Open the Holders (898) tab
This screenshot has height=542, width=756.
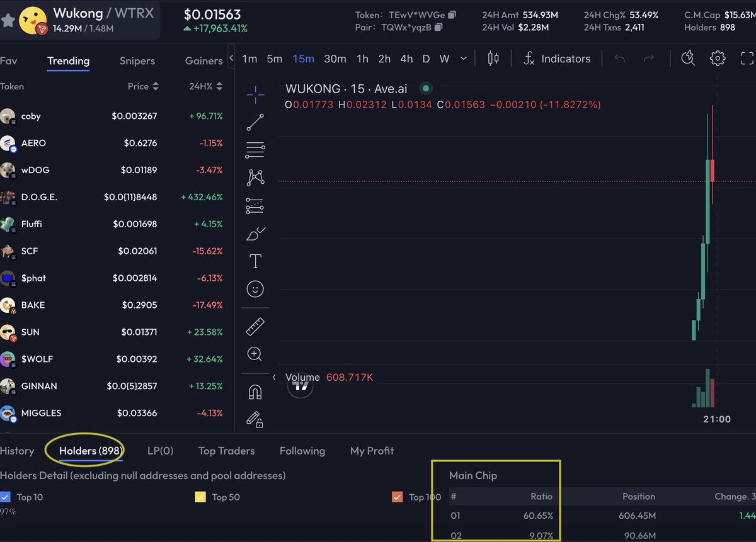click(x=91, y=451)
